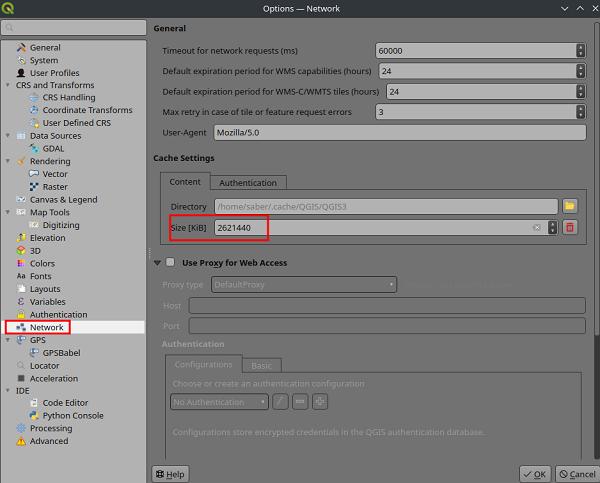Collapse the CRS and Transforms tree group
This screenshot has width=600, height=483.
[x=8, y=85]
